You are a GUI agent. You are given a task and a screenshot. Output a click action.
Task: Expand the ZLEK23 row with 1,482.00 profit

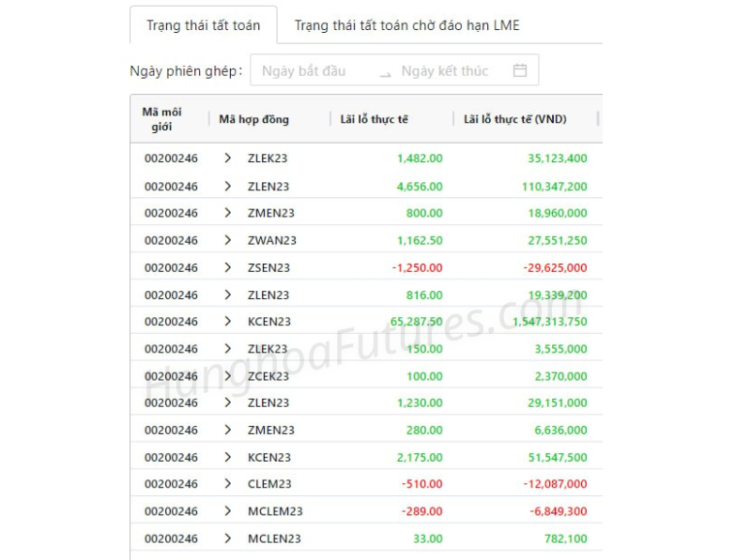click(x=227, y=159)
